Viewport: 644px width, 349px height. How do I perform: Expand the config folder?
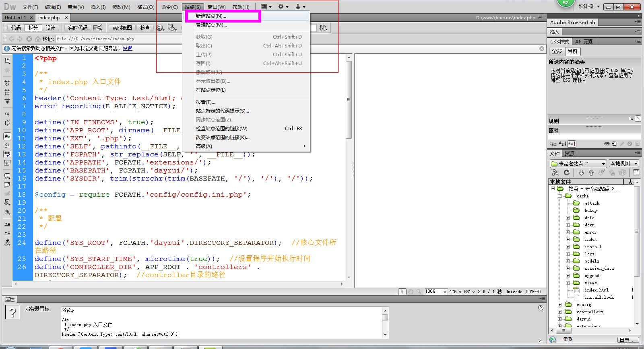tap(559, 304)
